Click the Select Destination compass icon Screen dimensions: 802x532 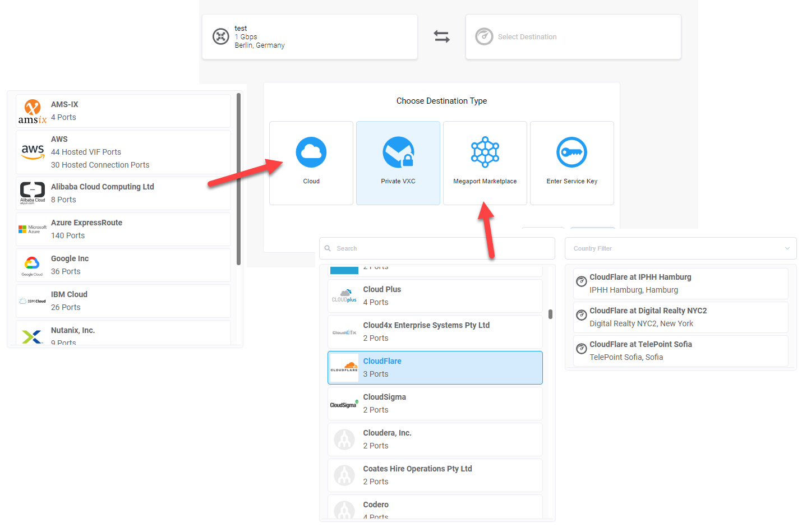coord(484,36)
